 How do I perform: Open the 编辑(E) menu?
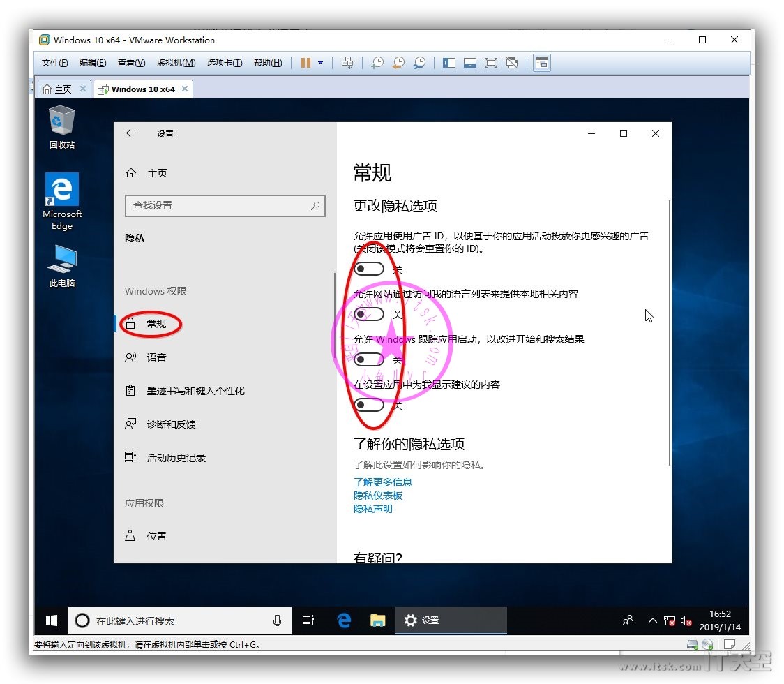[93, 63]
